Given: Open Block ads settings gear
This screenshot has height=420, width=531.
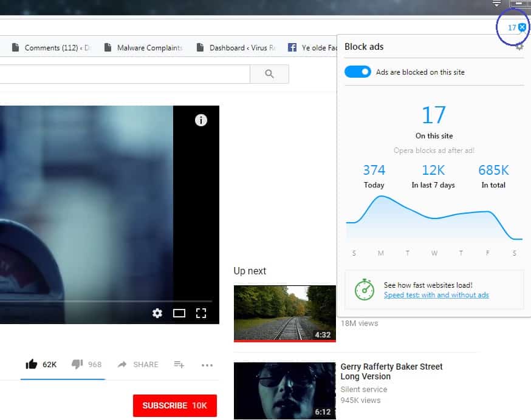Looking at the screenshot, I should point(519,47).
